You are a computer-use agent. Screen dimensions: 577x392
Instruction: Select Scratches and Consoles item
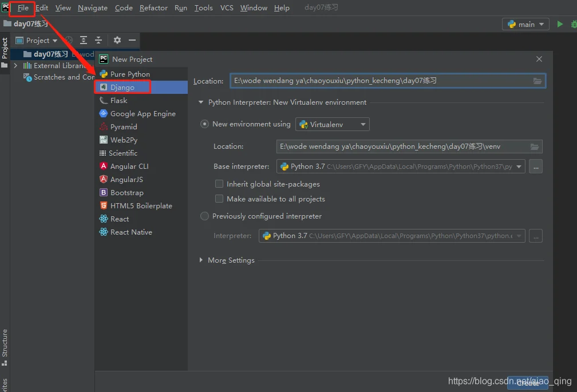tap(59, 77)
